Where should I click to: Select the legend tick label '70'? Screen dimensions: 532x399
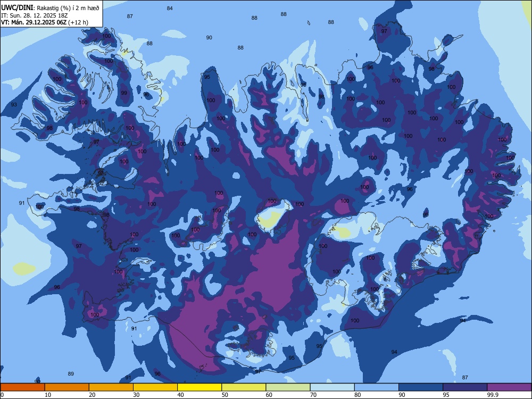coord(313,395)
